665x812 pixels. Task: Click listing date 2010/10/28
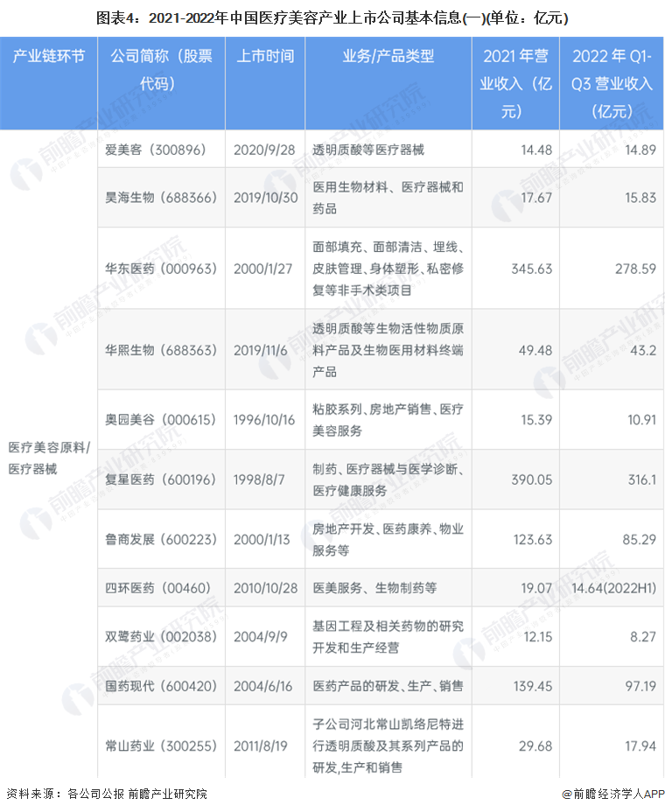266,588
